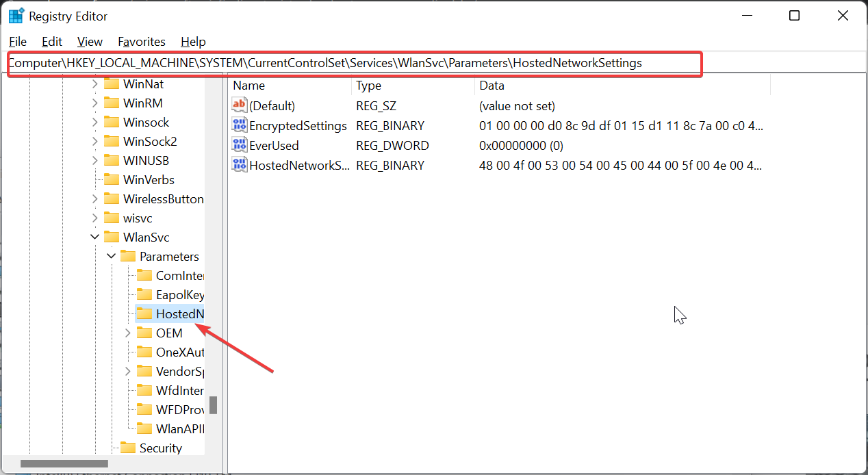Collapse the Parameters key
The image size is (868, 475).
pyautogui.click(x=112, y=257)
